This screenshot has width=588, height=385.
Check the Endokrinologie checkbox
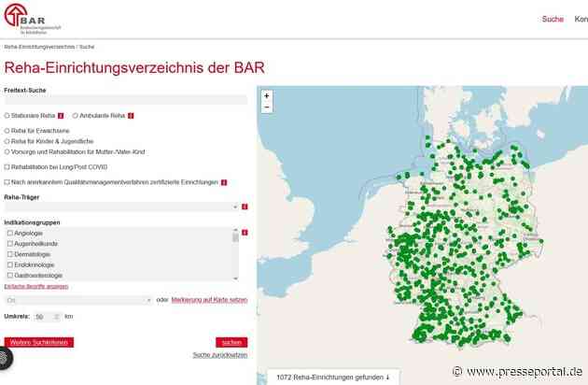pyautogui.click(x=10, y=264)
